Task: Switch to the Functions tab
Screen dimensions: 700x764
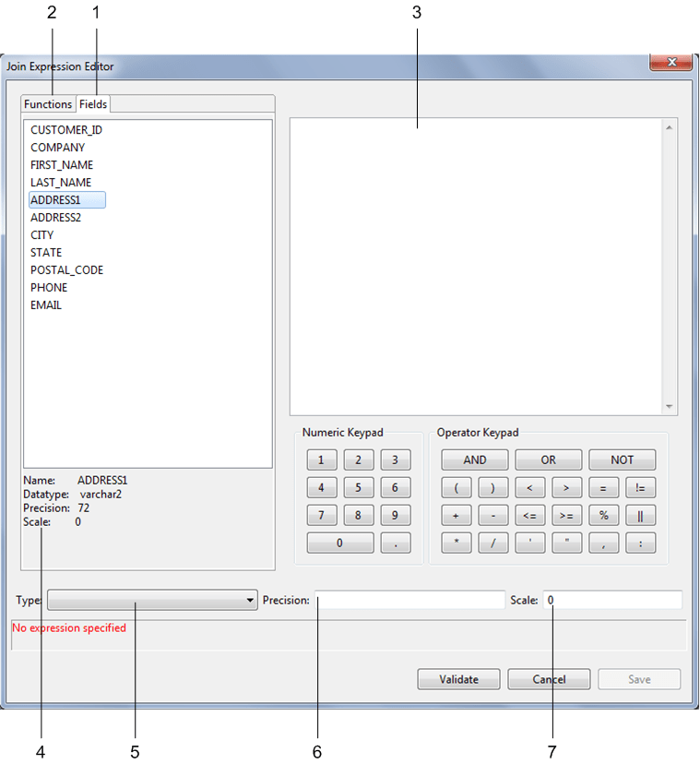Action: point(48,103)
